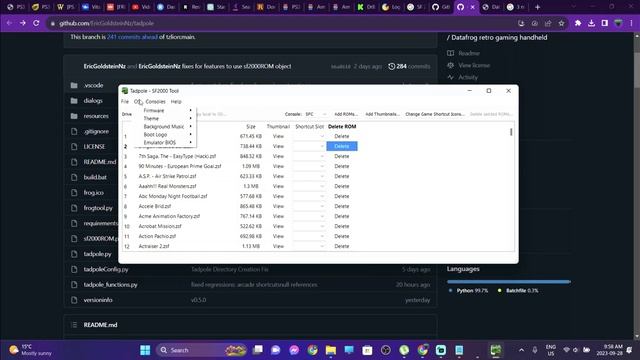Click the highlighted Delete button in row 2

[x=342, y=146]
